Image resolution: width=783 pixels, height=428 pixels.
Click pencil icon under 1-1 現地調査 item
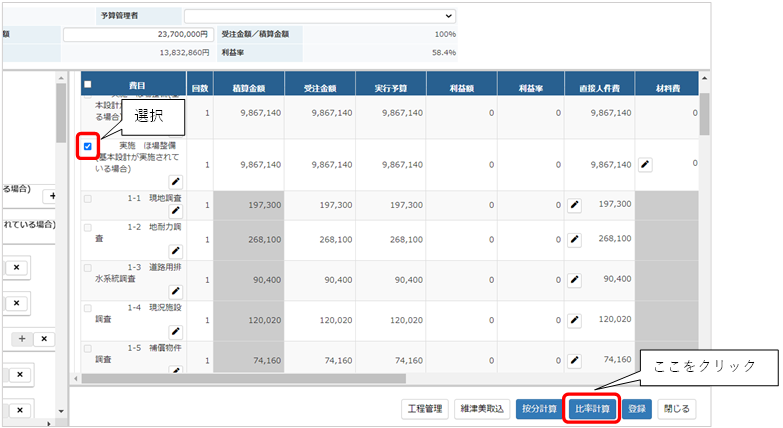(175, 211)
